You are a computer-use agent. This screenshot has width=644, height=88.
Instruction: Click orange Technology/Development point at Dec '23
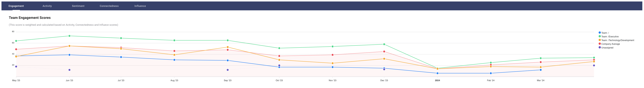coord(384,59)
